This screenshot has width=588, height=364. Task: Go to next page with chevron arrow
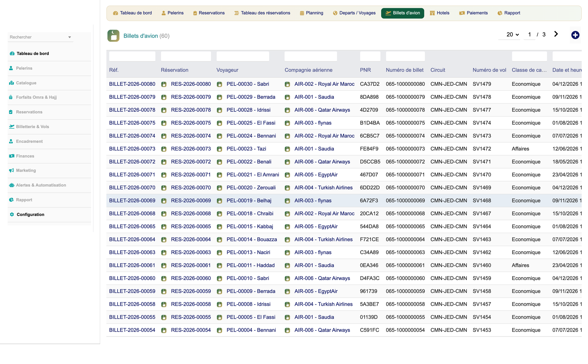point(556,34)
